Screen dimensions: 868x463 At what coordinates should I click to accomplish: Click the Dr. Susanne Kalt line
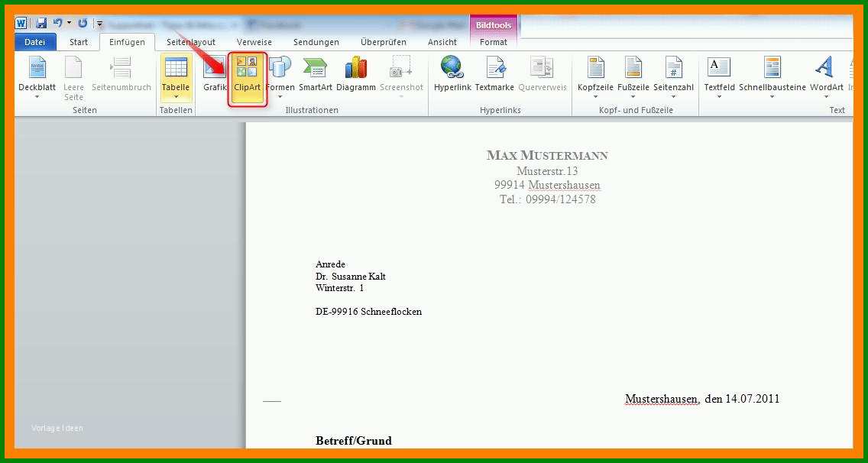point(351,277)
